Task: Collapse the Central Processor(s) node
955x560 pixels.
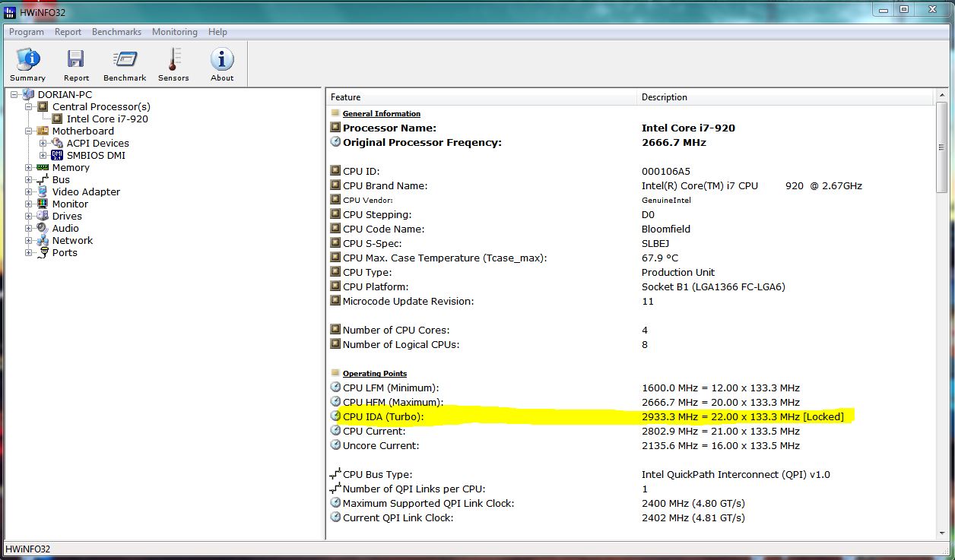Action: [28, 106]
